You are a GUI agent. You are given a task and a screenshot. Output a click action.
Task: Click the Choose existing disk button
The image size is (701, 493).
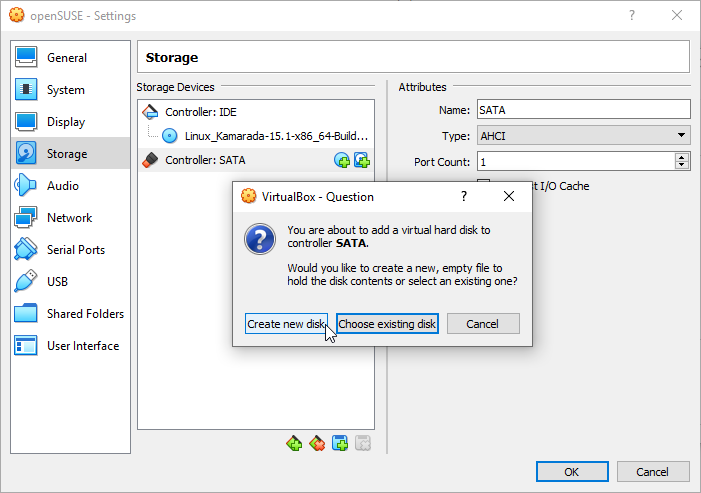tap(387, 324)
